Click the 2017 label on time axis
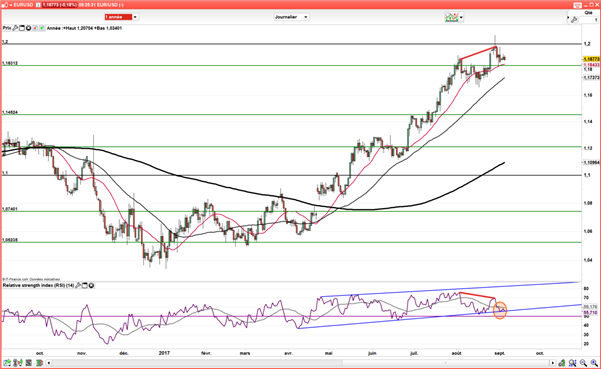The image size is (601, 369). (164, 353)
